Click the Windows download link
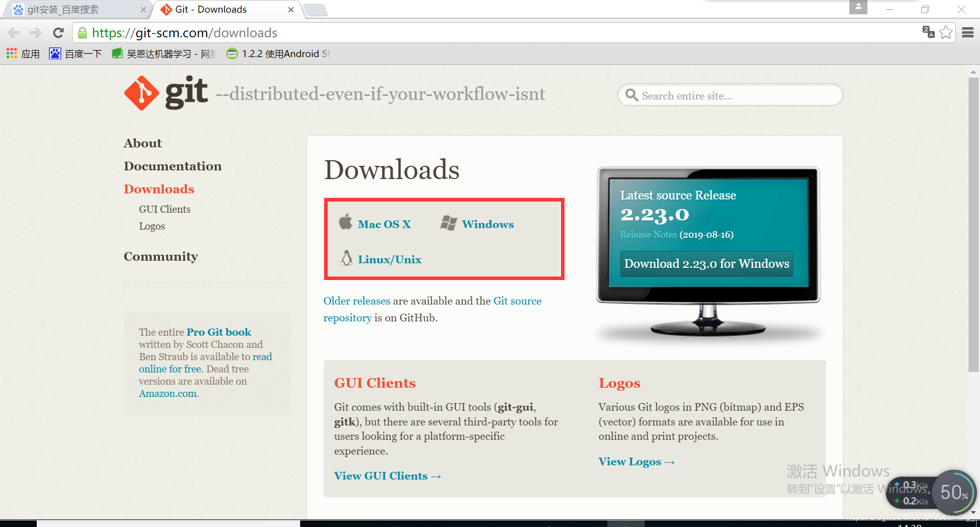The image size is (980, 527). click(x=488, y=224)
